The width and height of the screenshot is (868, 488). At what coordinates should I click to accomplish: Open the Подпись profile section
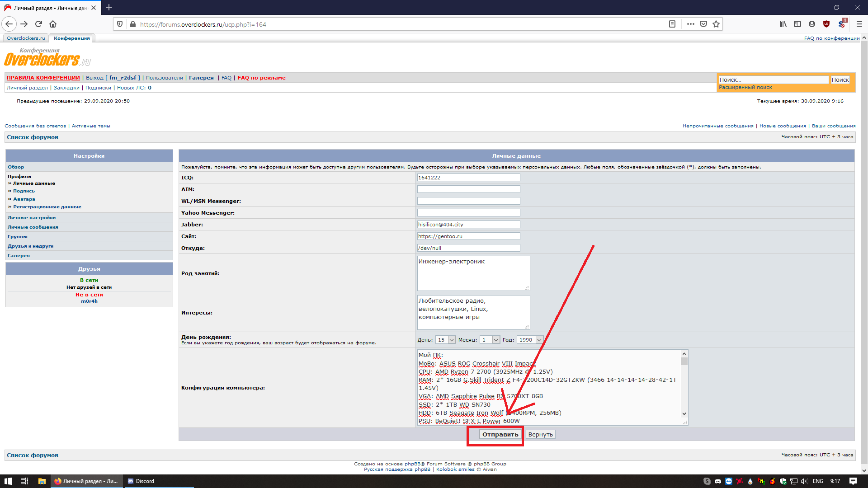pos(24,191)
